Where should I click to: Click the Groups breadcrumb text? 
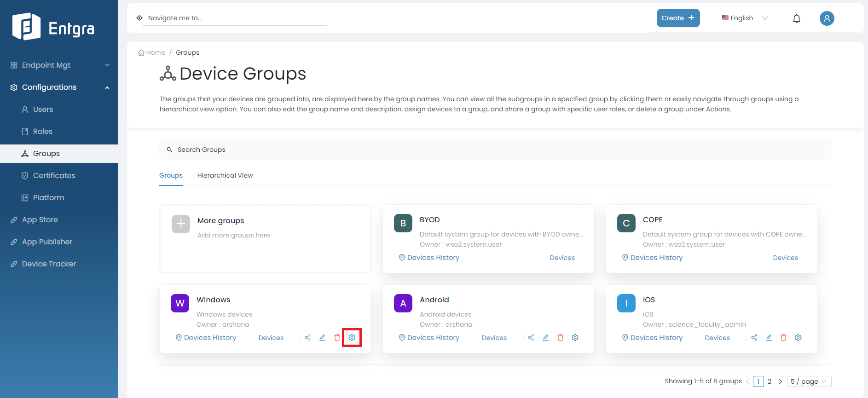[x=187, y=52]
